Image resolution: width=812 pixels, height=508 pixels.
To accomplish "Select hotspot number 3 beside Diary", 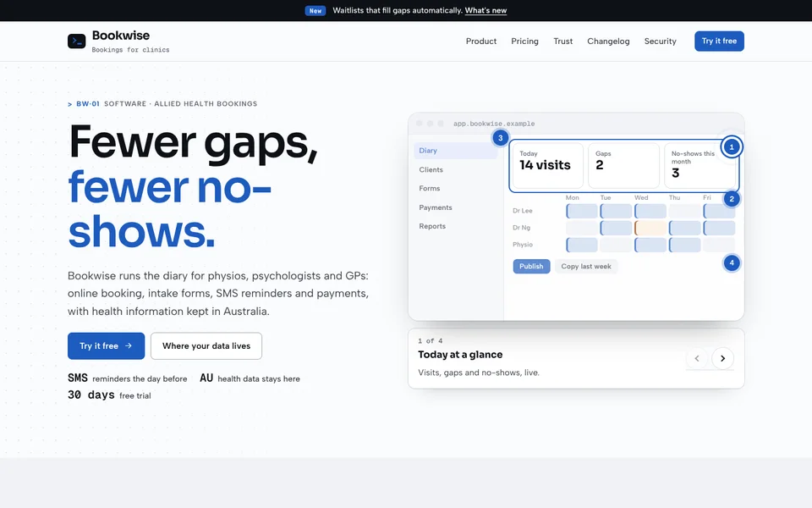I will [x=500, y=138].
